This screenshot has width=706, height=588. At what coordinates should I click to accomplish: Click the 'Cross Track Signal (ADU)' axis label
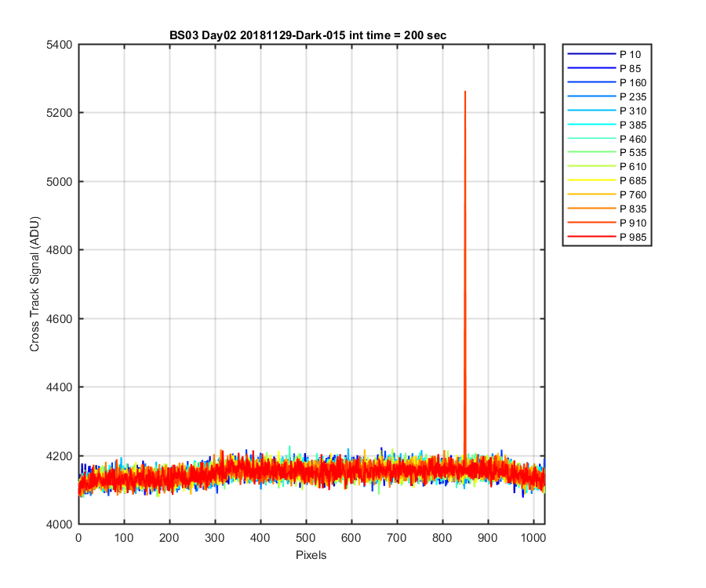[35, 285]
